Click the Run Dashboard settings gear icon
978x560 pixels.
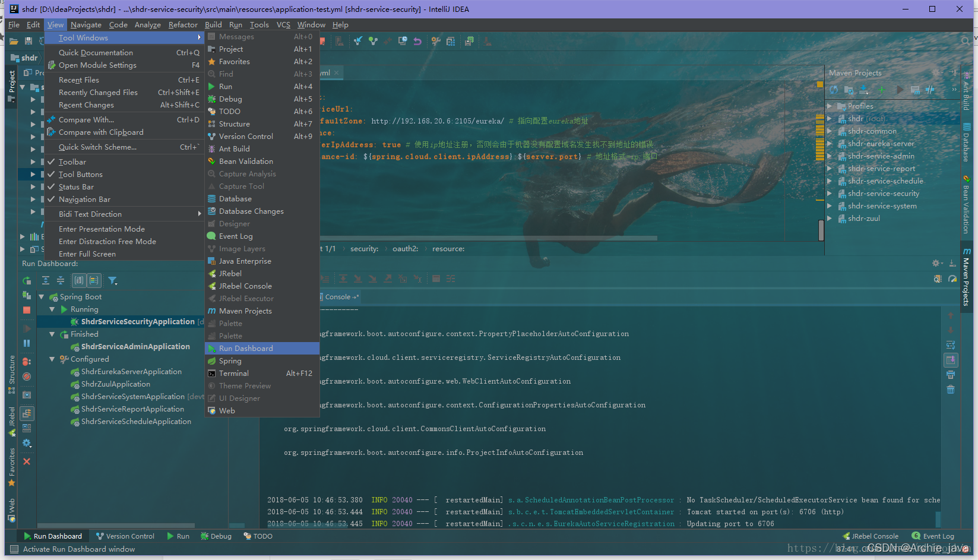coord(27,443)
